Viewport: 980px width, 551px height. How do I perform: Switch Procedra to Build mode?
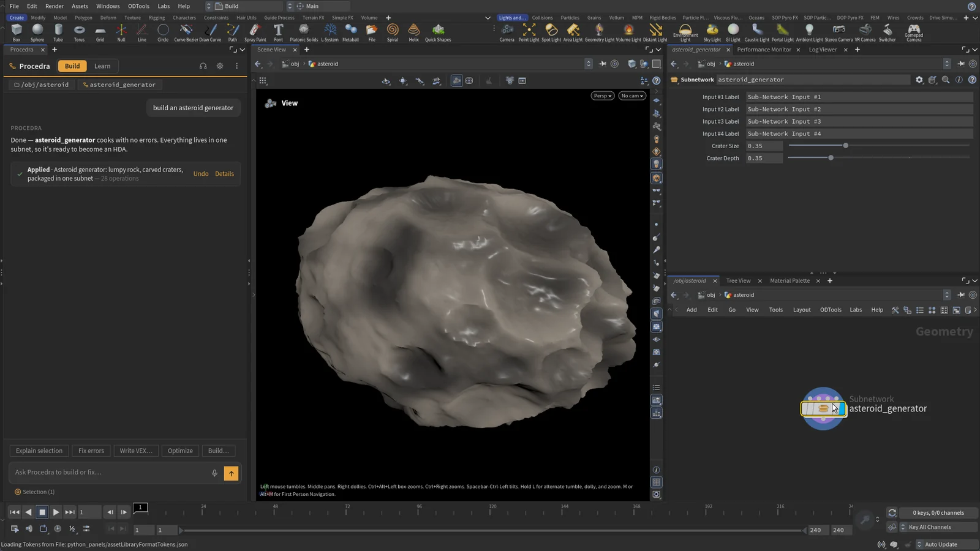pos(72,66)
